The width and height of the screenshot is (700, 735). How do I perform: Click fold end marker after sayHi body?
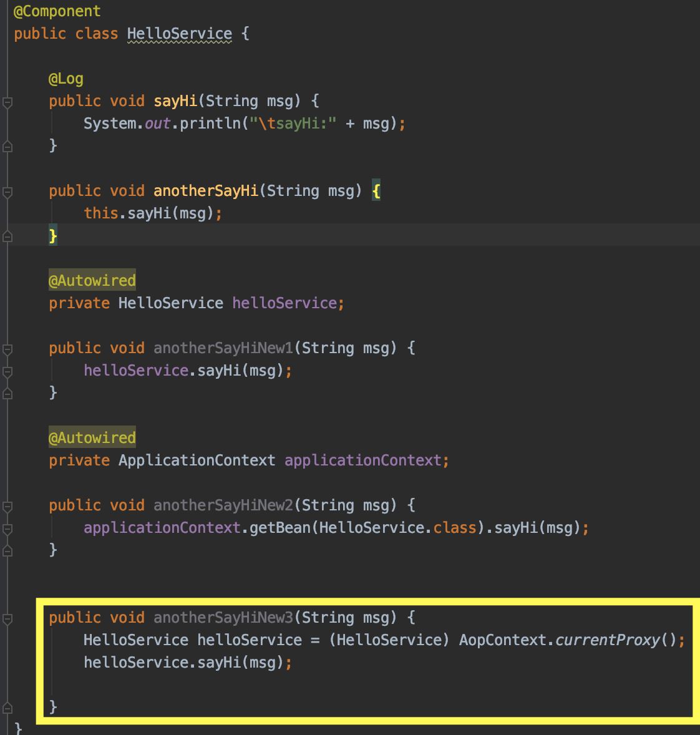(x=7, y=147)
